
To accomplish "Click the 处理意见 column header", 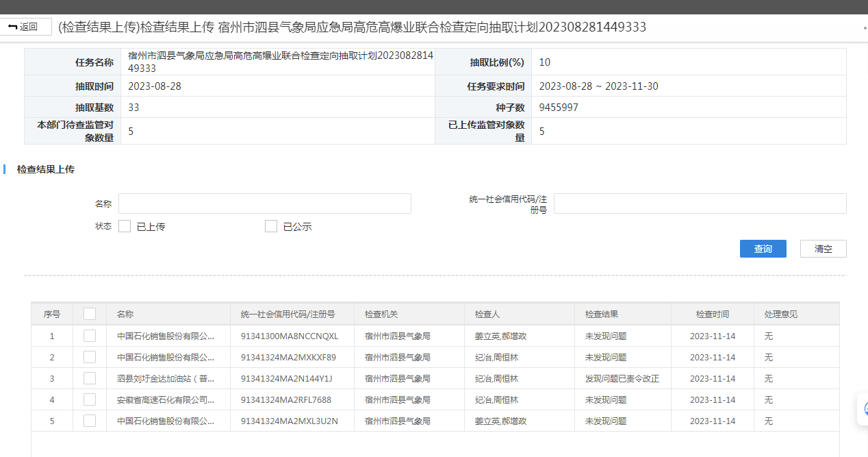I will tap(797, 314).
